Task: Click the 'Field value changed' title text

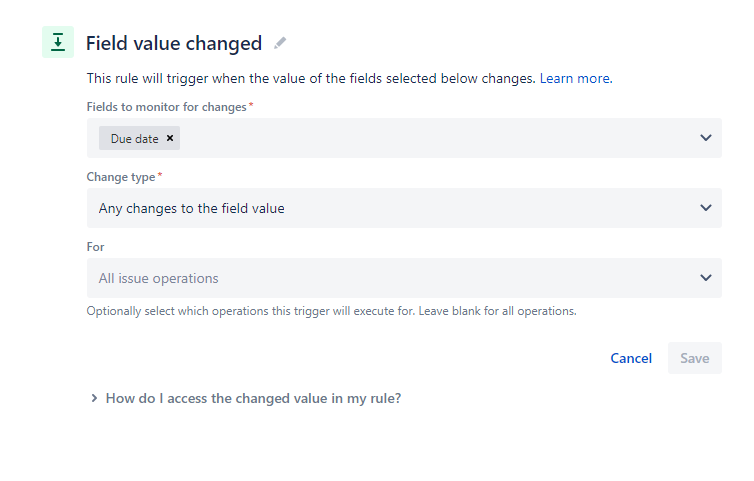Action: (174, 43)
